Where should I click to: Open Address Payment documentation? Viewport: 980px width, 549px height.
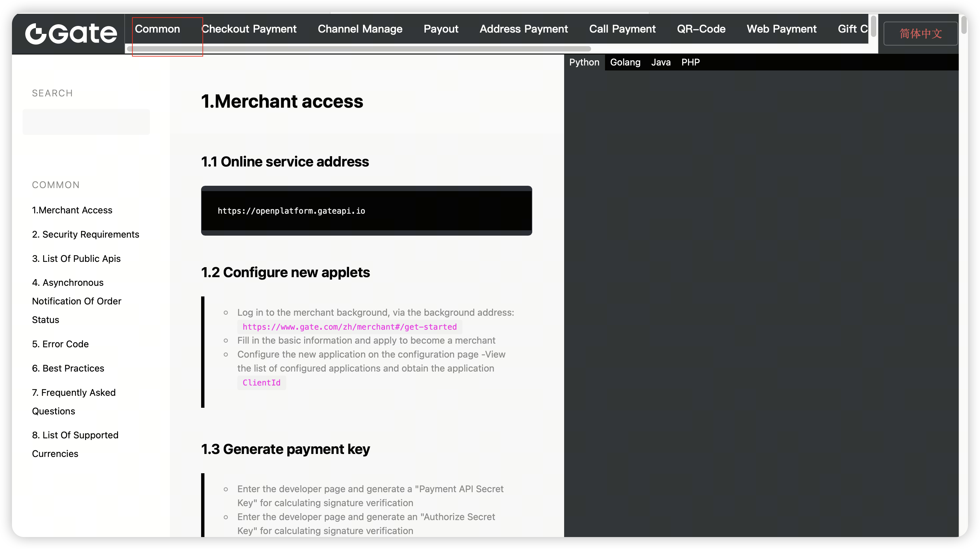point(523,29)
